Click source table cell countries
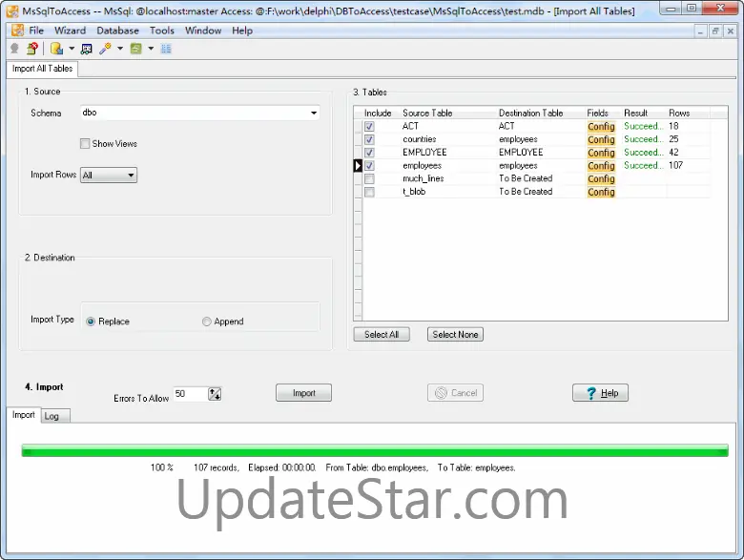Screen dimensions: 744x560 point(420,139)
